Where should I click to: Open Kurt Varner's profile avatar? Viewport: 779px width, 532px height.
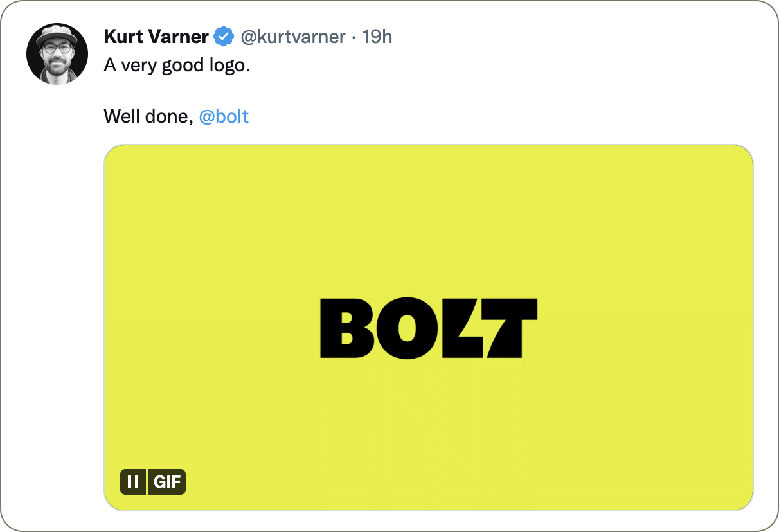coord(57,54)
